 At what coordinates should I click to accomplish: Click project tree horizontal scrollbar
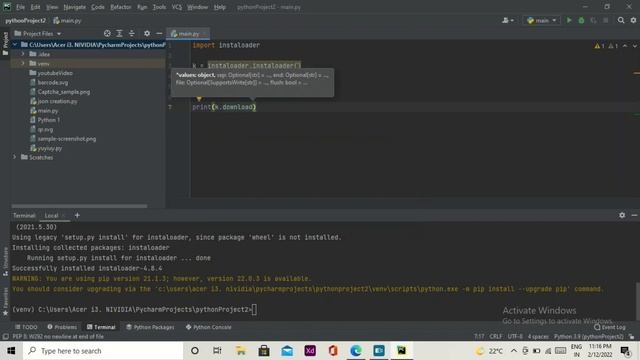[x=79, y=206]
